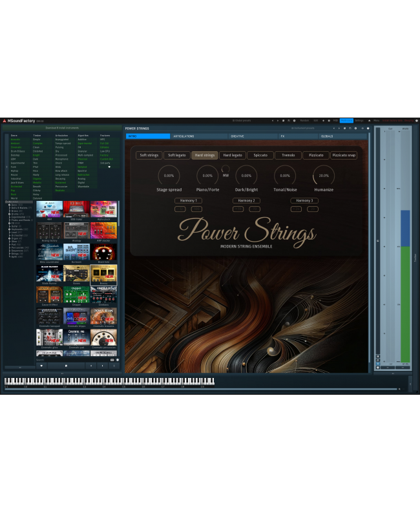Open Settings in top bar
The width and height of the screenshot is (420, 513).
pyautogui.click(x=359, y=120)
